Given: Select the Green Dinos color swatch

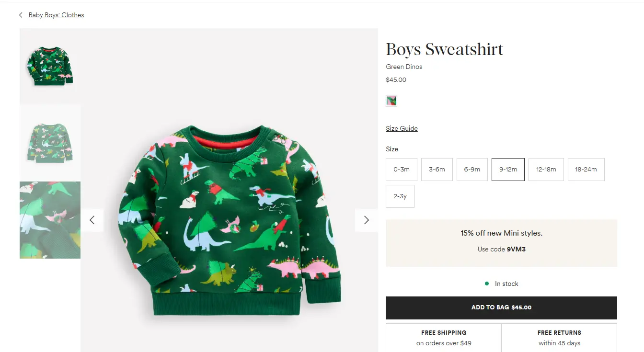Looking at the screenshot, I should pos(391,101).
